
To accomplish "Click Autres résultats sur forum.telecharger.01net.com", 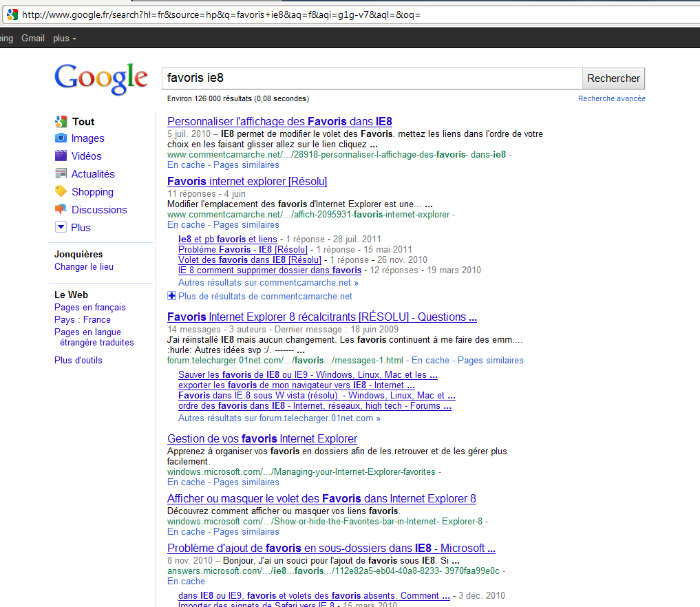I will (x=279, y=418).
